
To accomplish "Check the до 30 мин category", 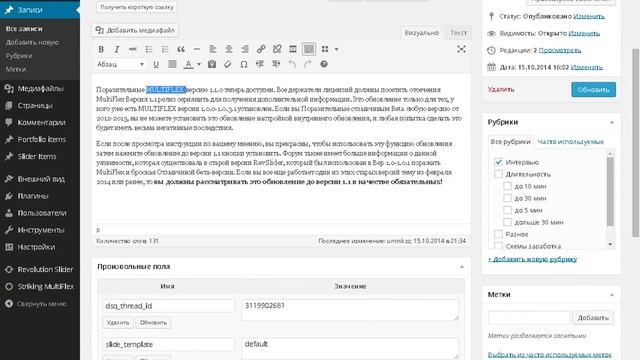I will (x=507, y=198).
